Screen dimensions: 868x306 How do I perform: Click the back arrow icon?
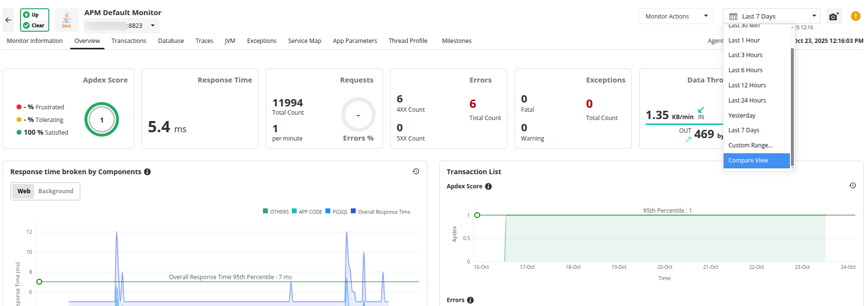click(8, 20)
